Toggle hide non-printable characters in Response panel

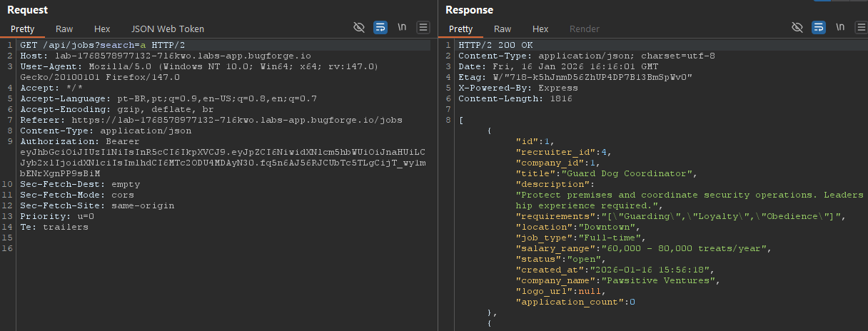click(797, 28)
